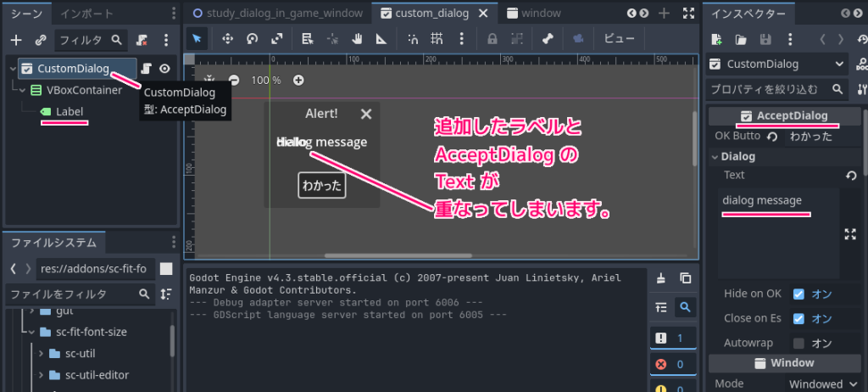Click the Alert! dialog close X
The width and height of the screenshot is (868, 392).
coord(366,114)
